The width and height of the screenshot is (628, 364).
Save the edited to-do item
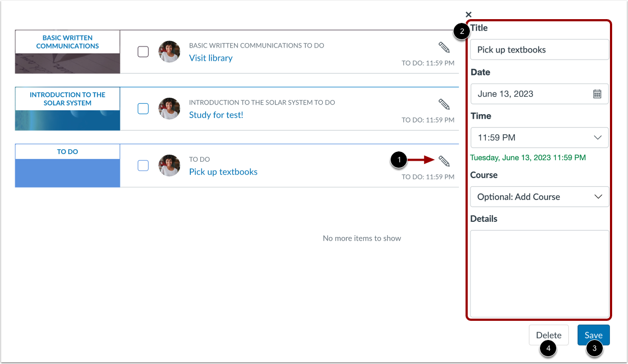tap(594, 334)
